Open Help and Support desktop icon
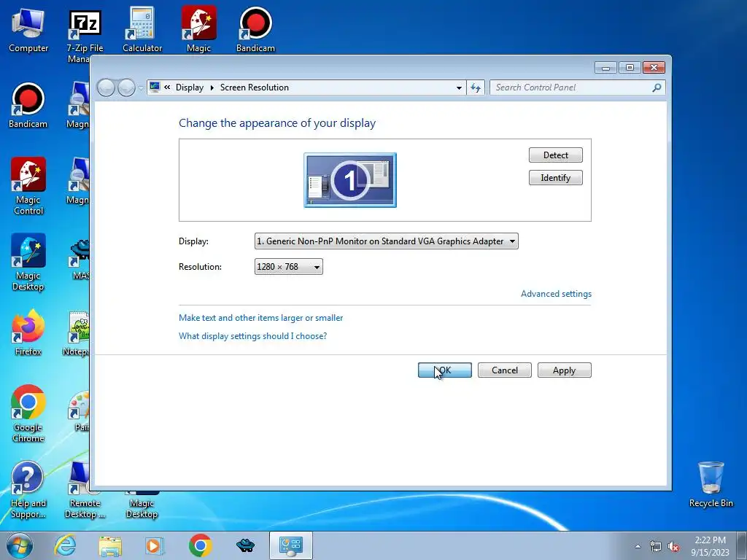The height and width of the screenshot is (560, 747). point(28,489)
